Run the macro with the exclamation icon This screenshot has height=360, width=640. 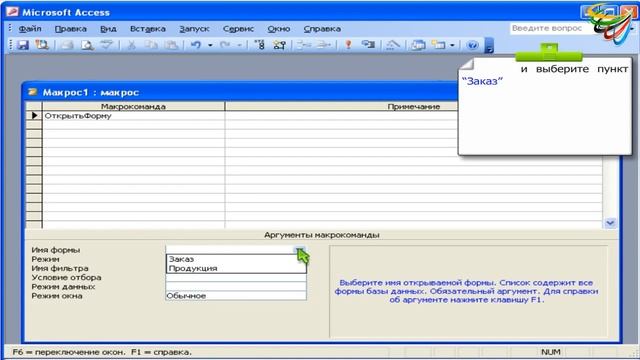(x=348, y=45)
